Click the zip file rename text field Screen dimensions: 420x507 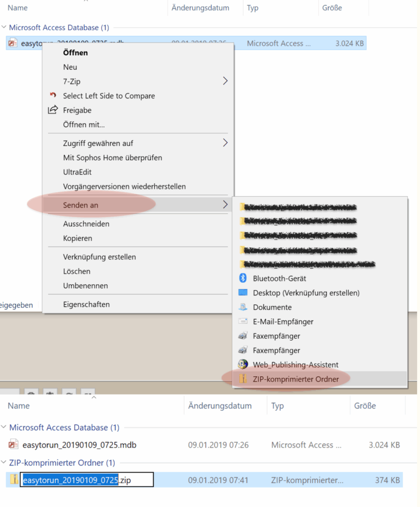point(87,480)
